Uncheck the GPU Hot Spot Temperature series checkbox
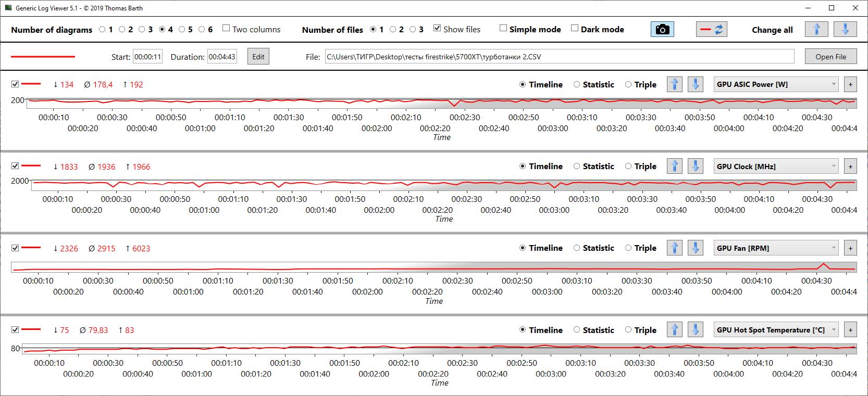This screenshot has height=396, width=868. tap(15, 329)
